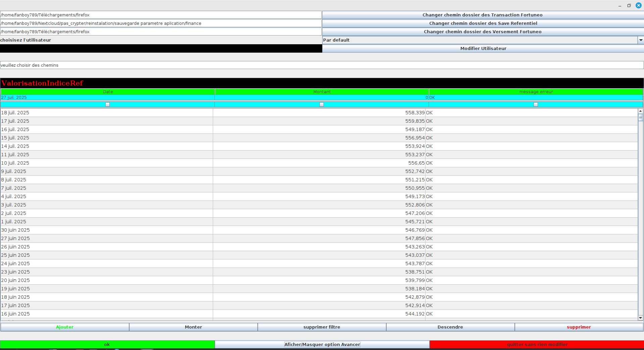Sort by the Montant column header
The height and width of the screenshot is (350, 644).
322,92
